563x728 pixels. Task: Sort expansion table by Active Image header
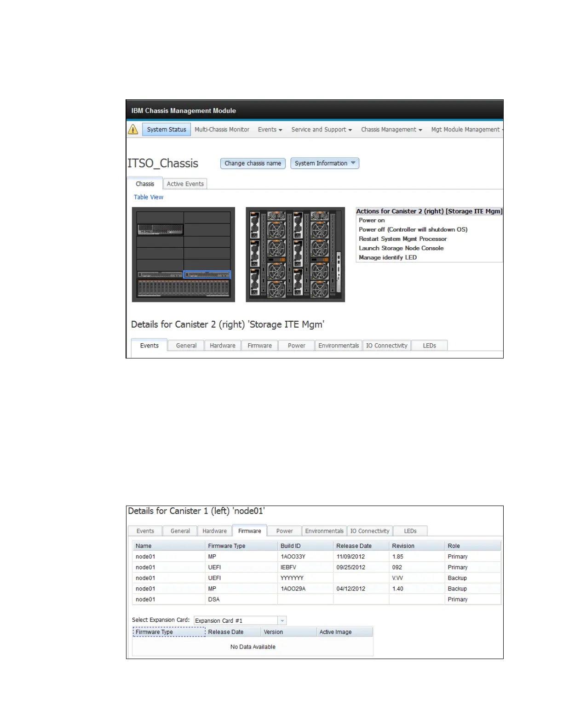[345, 632]
